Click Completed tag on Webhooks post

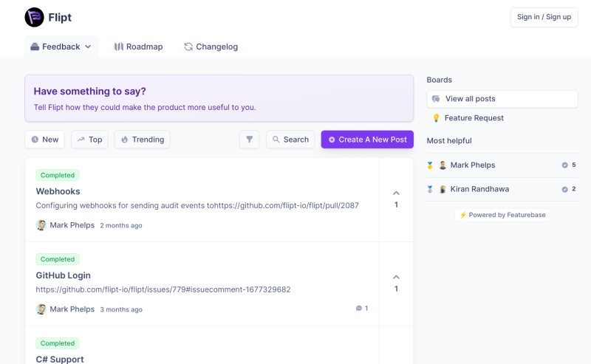pyautogui.click(x=58, y=175)
